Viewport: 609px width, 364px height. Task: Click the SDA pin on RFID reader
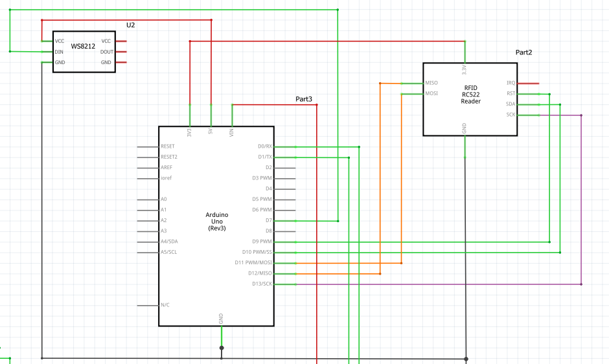pos(511,104)
